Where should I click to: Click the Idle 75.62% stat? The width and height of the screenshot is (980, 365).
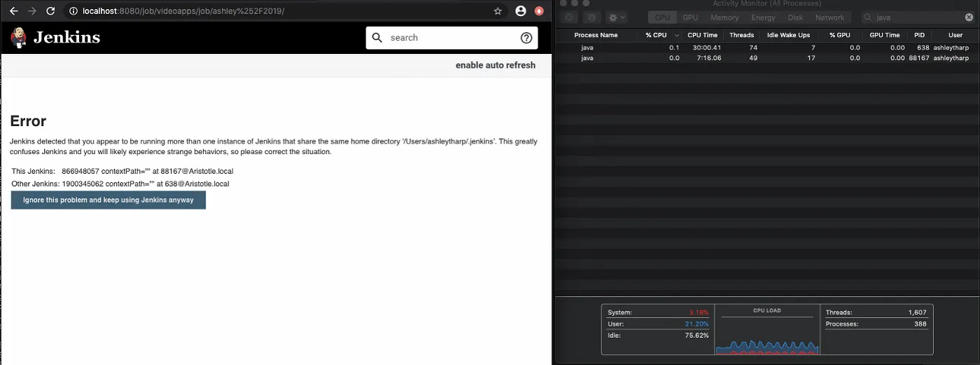click(658, 336)
